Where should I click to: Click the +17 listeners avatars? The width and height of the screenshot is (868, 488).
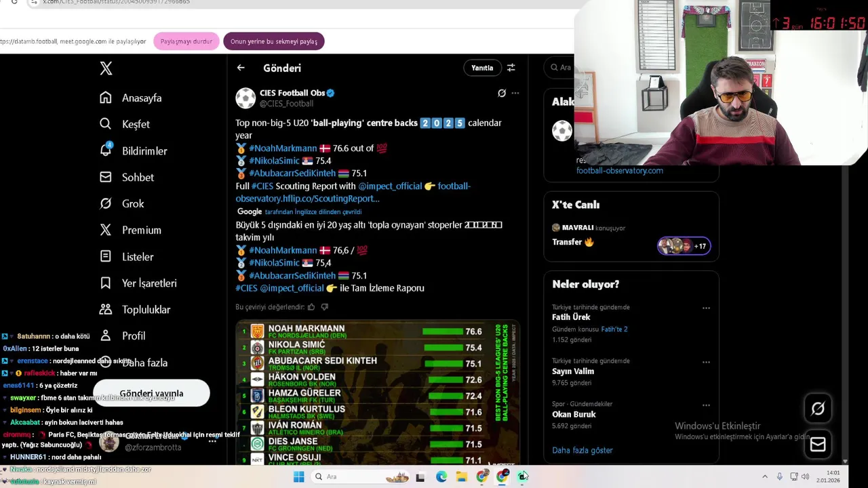tap(684, 246)
